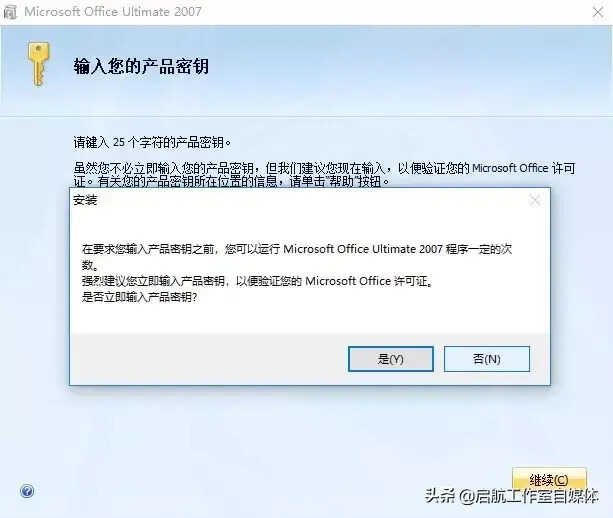The height and width of the screenshot is (518, 613).
Task: Click the gray button bar of 安装 dialog
Action: click(310, 359)
